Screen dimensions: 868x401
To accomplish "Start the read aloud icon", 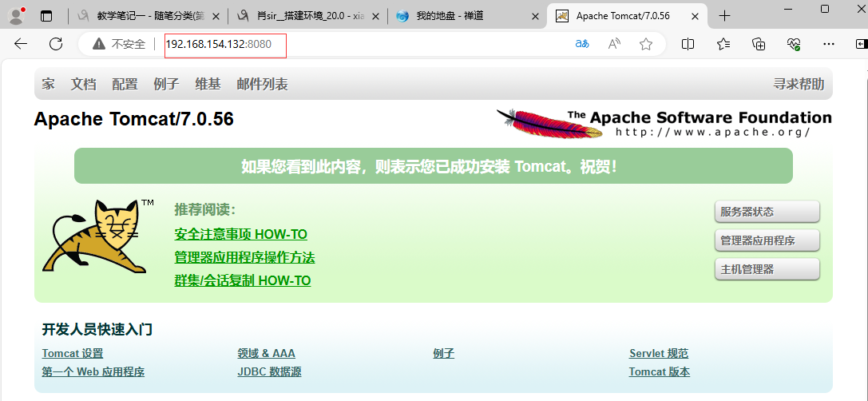I will point(614,44).
